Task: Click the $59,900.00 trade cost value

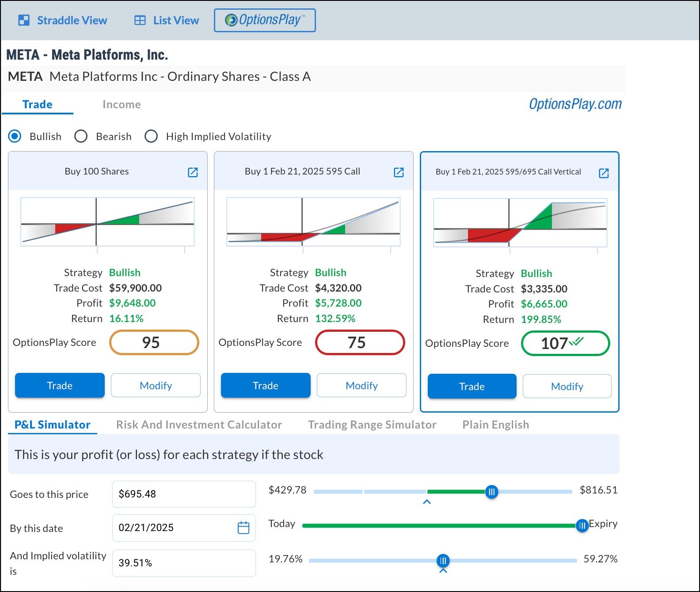Action: coord(135,288)
